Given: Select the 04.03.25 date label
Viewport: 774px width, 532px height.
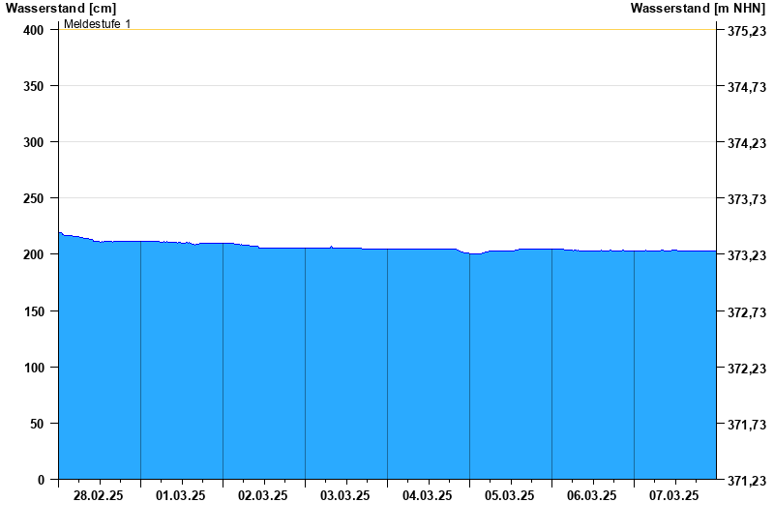Looking at the screenshot, I should click(x=428, y=495).
